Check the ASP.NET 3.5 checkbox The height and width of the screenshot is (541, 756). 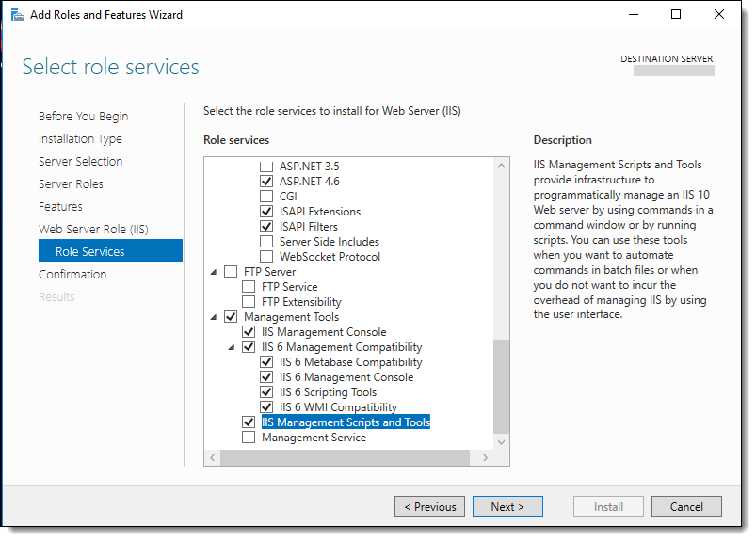(266, 167)
